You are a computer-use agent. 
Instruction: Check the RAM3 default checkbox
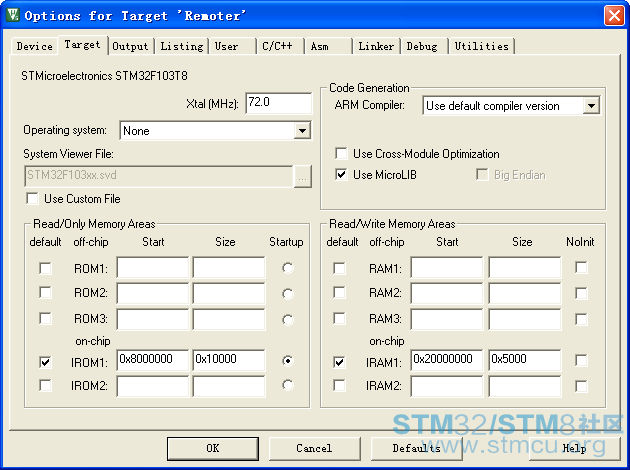click(340, 319)
